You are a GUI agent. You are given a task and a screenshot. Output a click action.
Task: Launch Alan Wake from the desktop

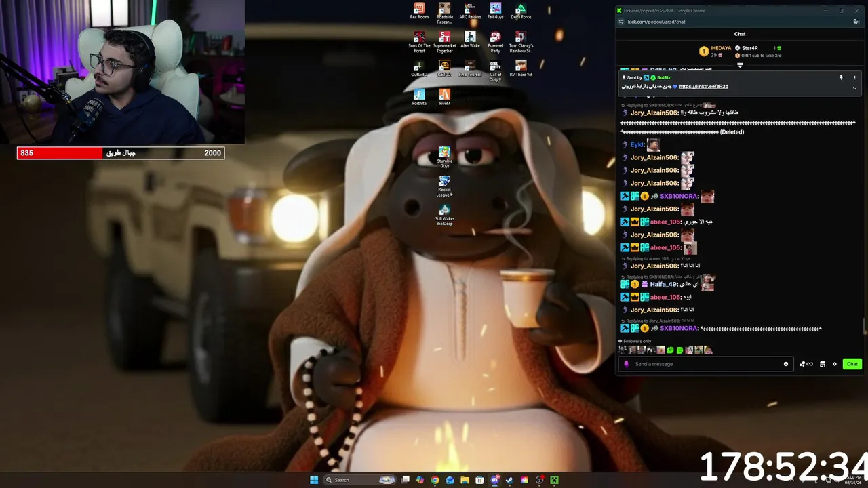click(x=470, y=39)
